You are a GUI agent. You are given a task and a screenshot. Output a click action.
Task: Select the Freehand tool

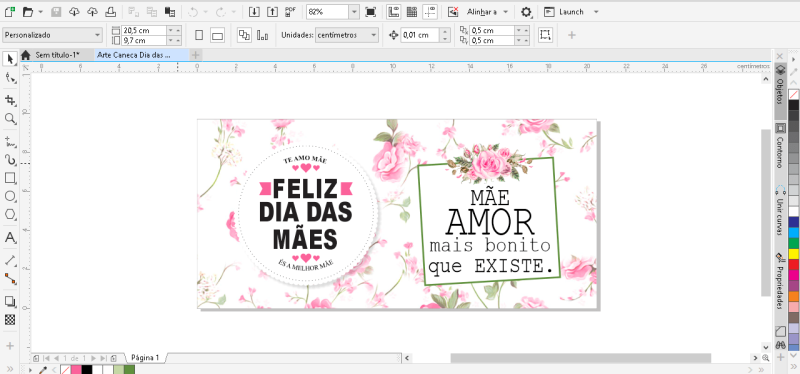[10, 140]
